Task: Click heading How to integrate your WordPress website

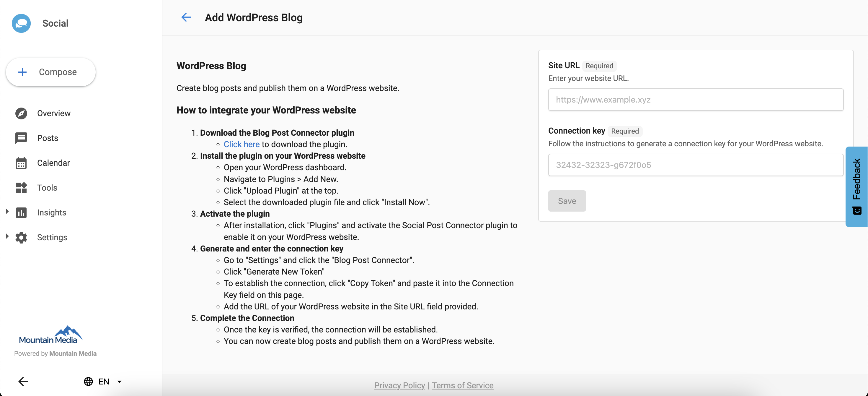Action: click(266, 110)
